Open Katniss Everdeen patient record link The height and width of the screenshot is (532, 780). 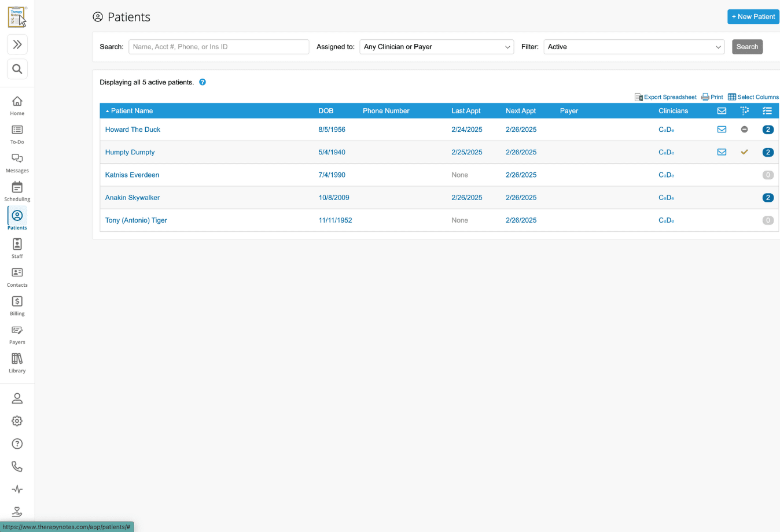(x=132, y=175)
